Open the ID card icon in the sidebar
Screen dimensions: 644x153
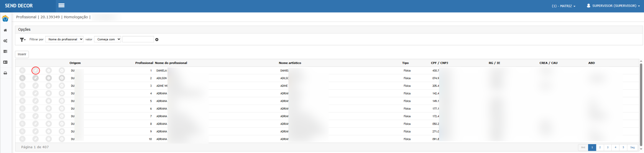(x=5, y=62)
